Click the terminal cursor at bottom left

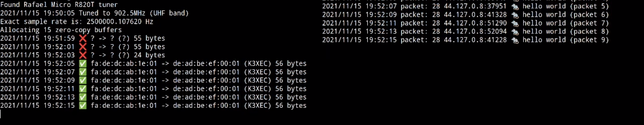(1, 114)
